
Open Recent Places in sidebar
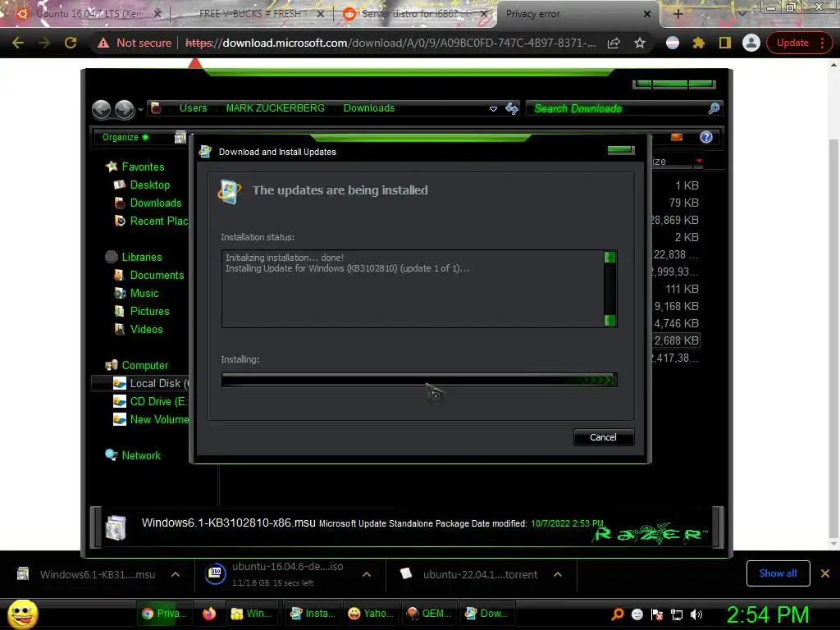coord(158,221)
